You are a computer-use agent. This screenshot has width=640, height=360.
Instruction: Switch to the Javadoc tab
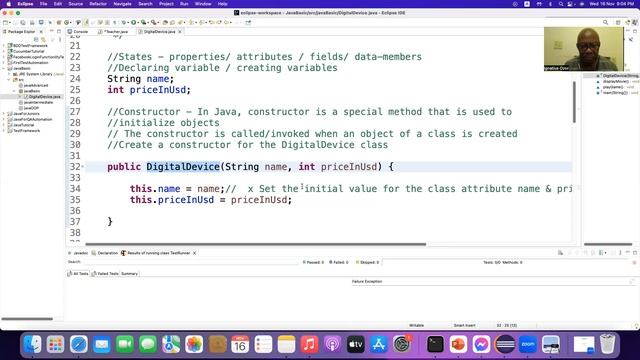pyautogui.click(x=78, y=253)
